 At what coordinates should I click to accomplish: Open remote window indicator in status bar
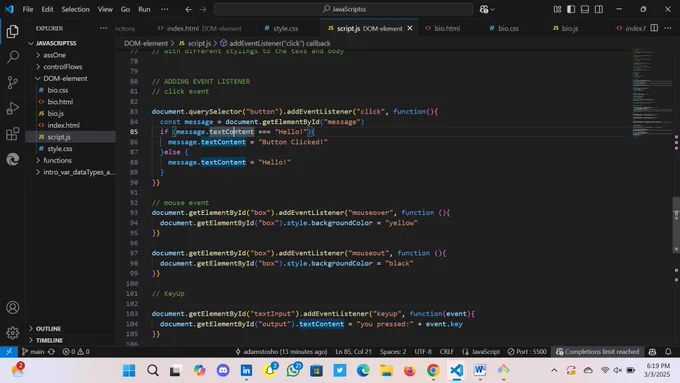pyautogui.click(x=9, y=351)
